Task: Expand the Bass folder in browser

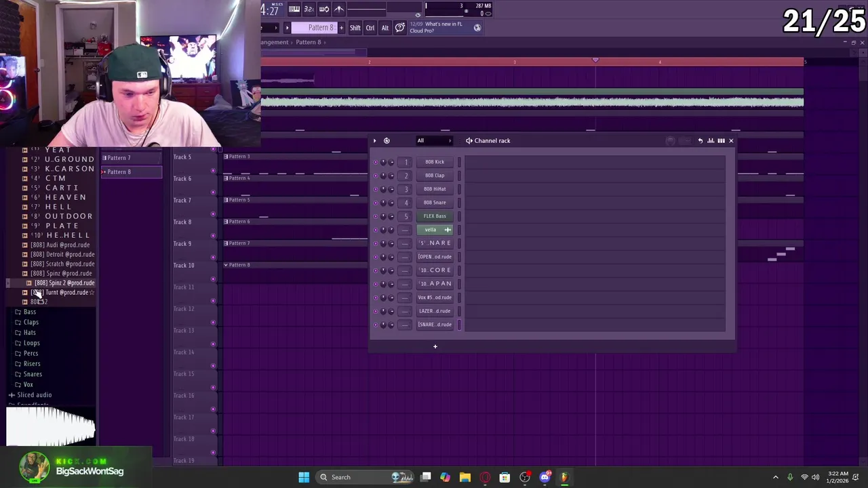Action: point(30,312)
